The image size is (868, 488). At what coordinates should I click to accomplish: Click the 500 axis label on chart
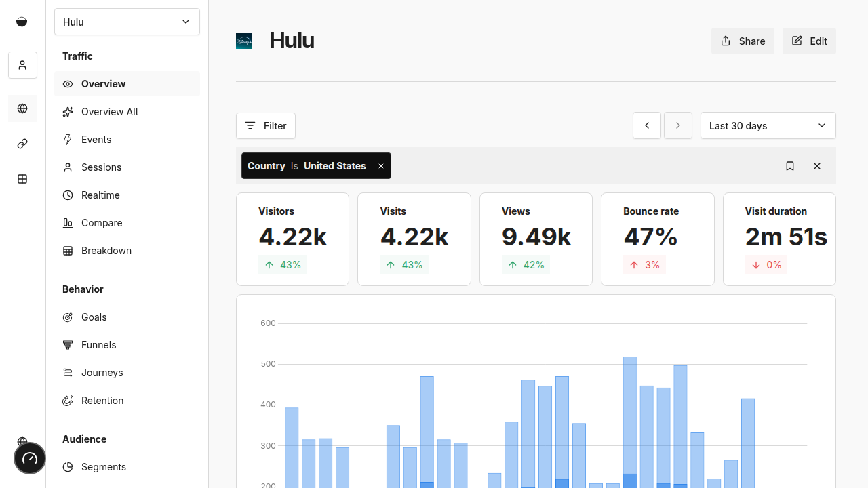coord(268,364)
